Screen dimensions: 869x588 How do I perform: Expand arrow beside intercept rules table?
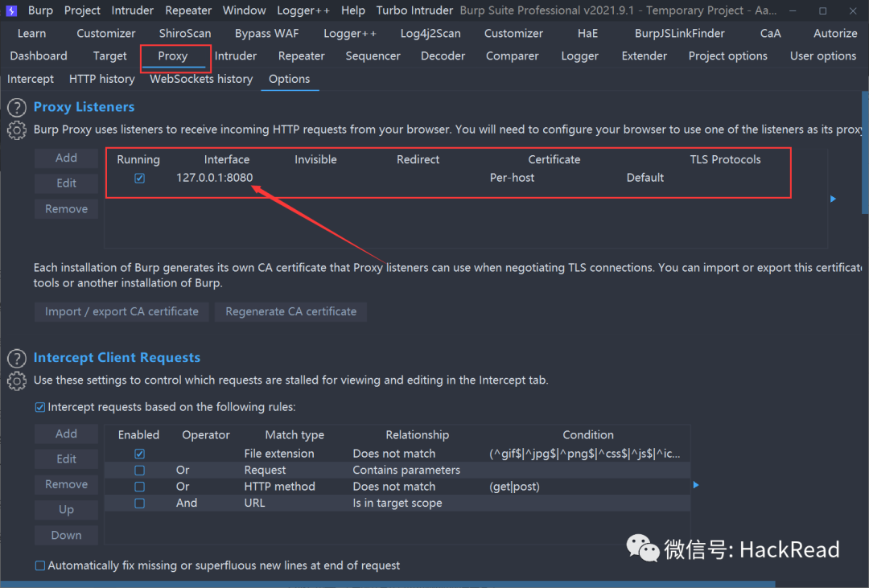click(696, 485)
